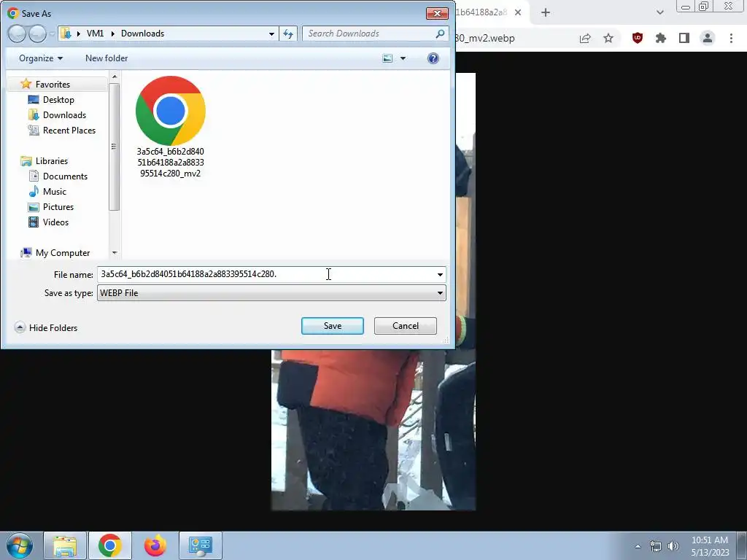Click navigation pane scrollbar down arrow
Image resolution: width=747 pixels, height=560 pixels.
pyautogui.click(x=115, y=252)
